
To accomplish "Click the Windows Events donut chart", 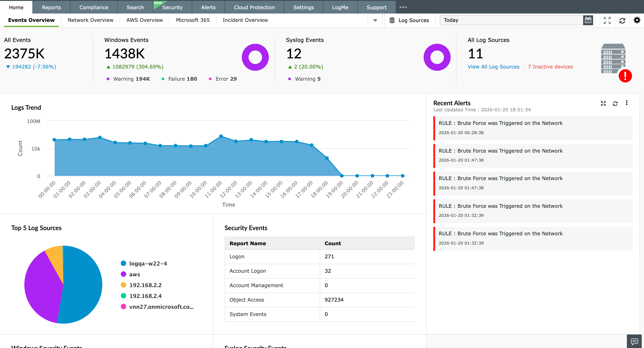I will (255, 57).
